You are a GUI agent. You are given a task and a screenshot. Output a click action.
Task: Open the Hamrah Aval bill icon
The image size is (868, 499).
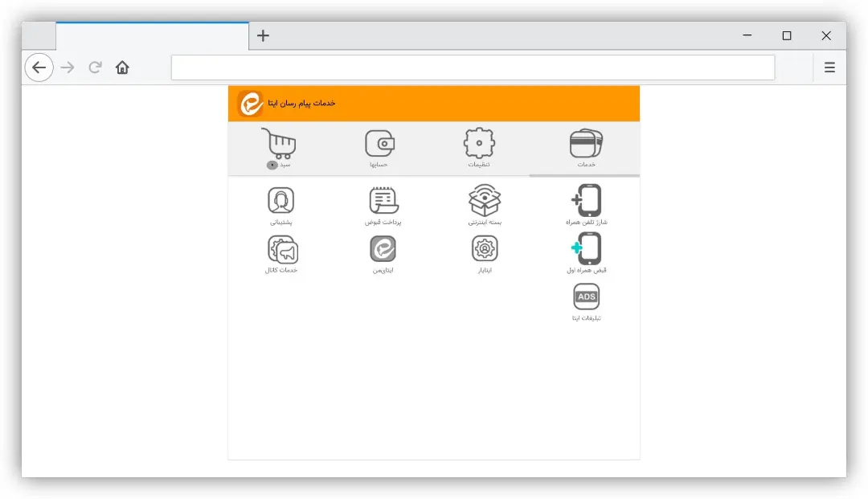click(x=586, y=253)
